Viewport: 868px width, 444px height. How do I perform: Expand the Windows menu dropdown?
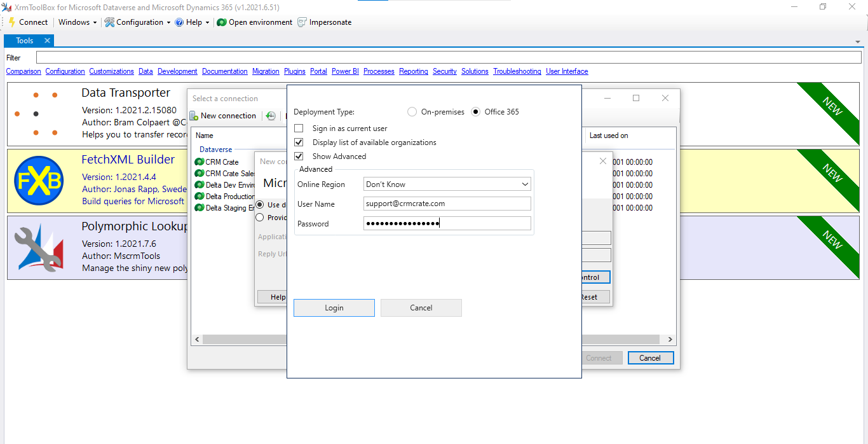(x=76, y=22)
